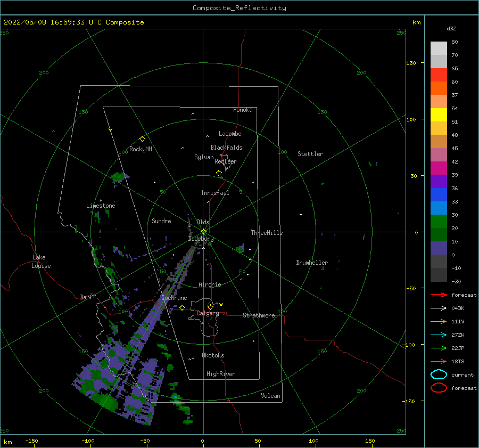The image size is (479, 448).
Task: Click the HighRiver label on the map
Action: [221, 374]
